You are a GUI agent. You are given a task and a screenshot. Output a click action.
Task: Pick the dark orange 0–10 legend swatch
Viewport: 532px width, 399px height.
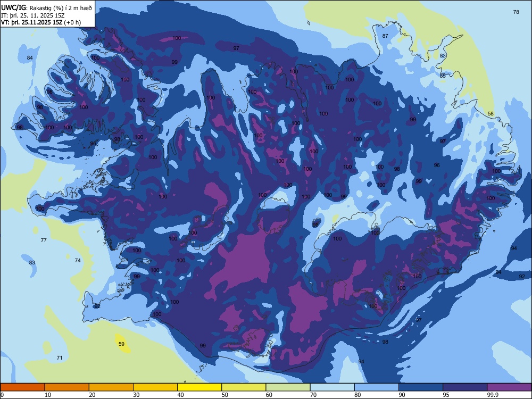[22, 387]
